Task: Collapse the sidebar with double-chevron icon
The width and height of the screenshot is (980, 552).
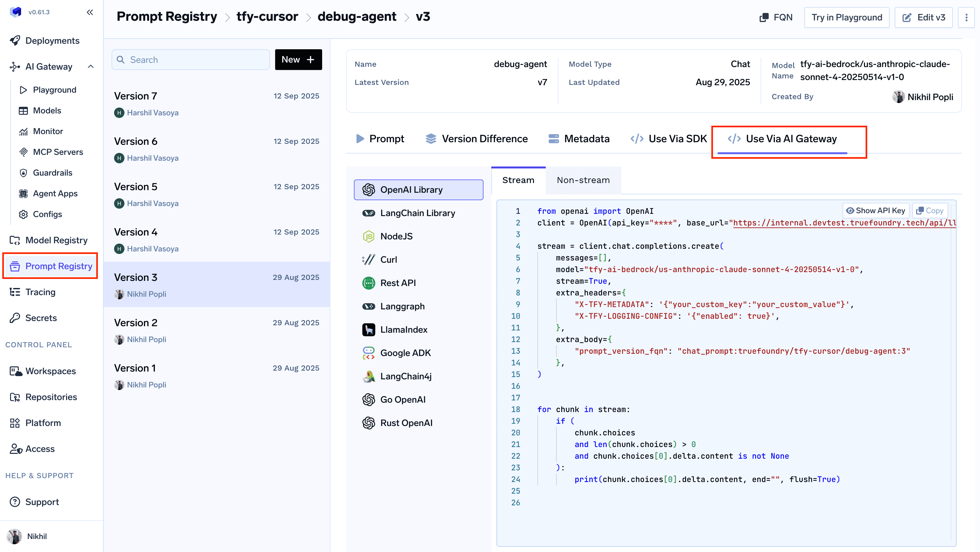Action: pyautogui.click(x=90, y=12)
